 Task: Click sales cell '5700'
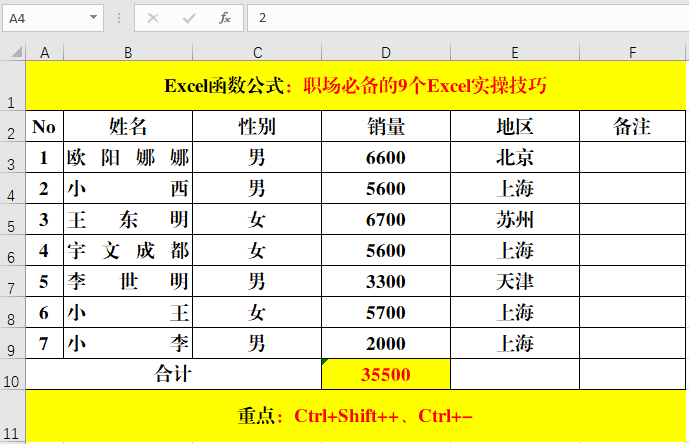(x=386, y=312)
